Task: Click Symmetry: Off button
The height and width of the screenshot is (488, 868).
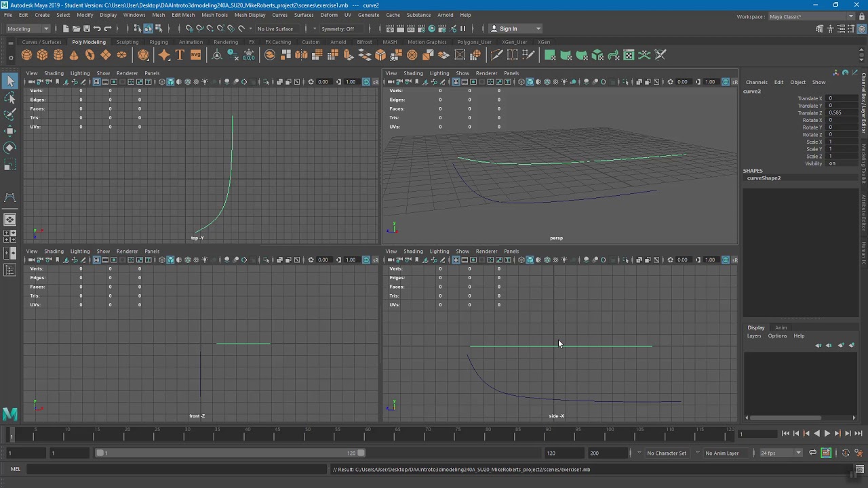Action: pyautogui.click(x=338, y=28)
